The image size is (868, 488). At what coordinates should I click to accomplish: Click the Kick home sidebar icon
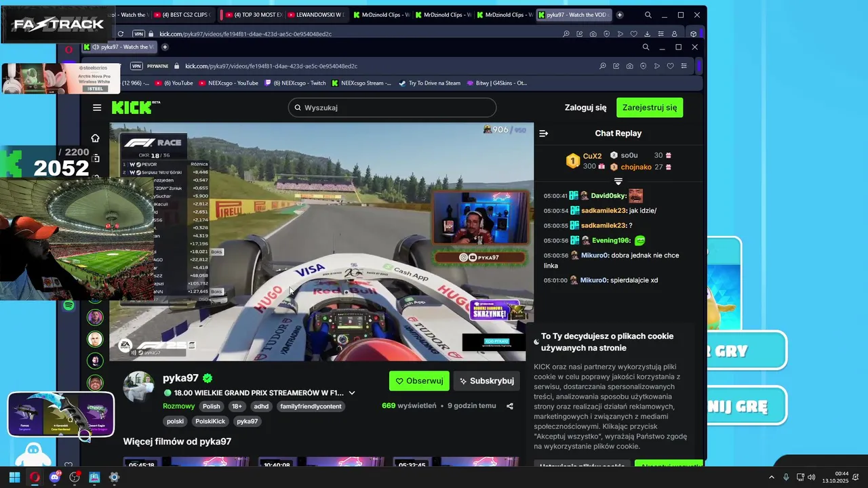click(x=95, y=138)
